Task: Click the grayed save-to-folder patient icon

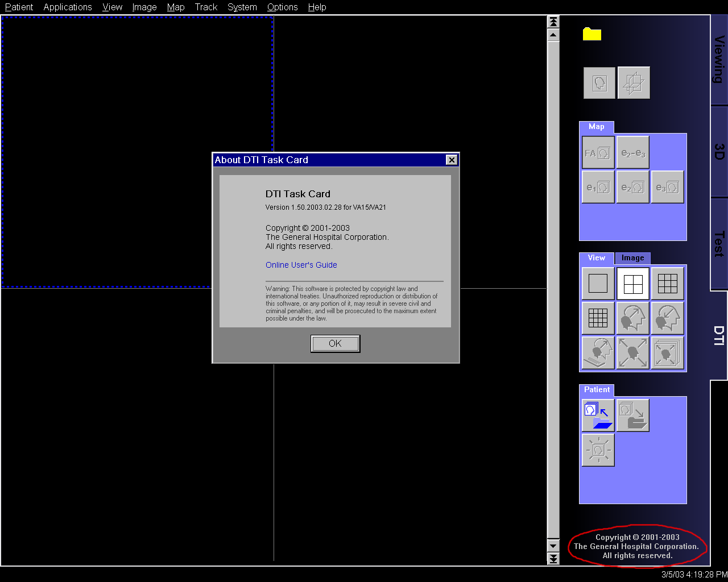Action: [x=632, y=415]
